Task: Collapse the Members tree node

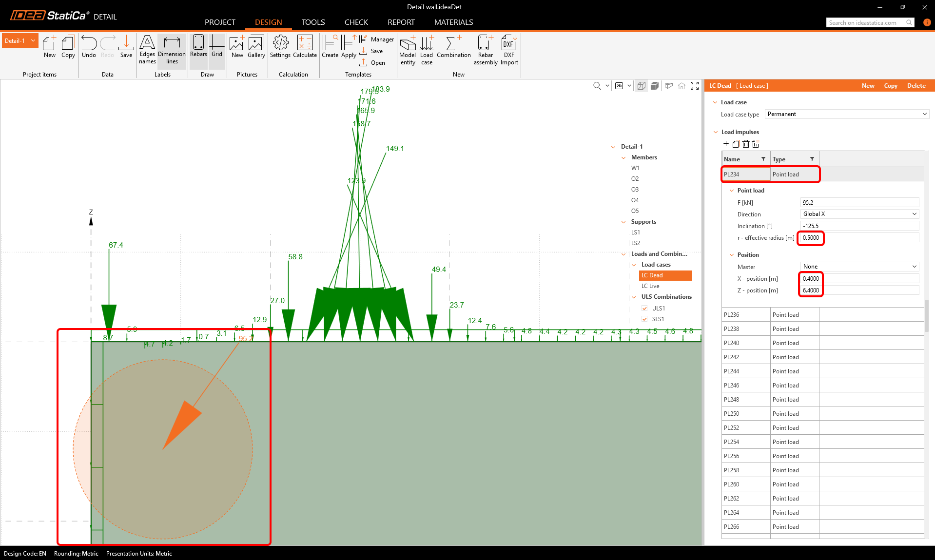Action: point(623,157)
